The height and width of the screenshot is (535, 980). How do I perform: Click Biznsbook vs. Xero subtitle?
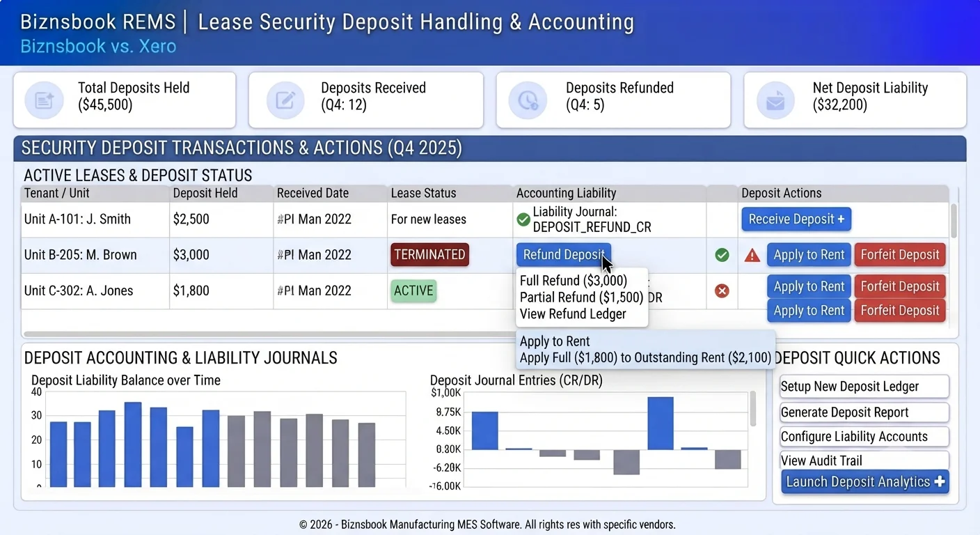pos(98,47)
